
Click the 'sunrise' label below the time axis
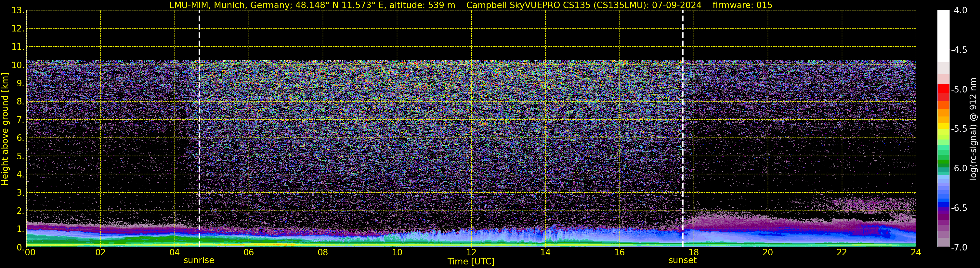pyautogui.click(x=199, y=261)
